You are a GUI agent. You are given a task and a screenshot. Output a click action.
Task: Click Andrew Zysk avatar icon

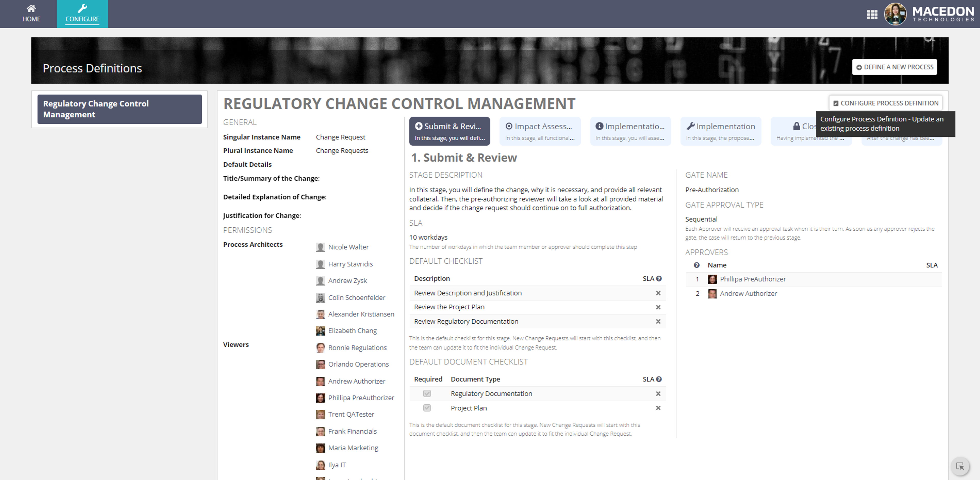[320, 281]
